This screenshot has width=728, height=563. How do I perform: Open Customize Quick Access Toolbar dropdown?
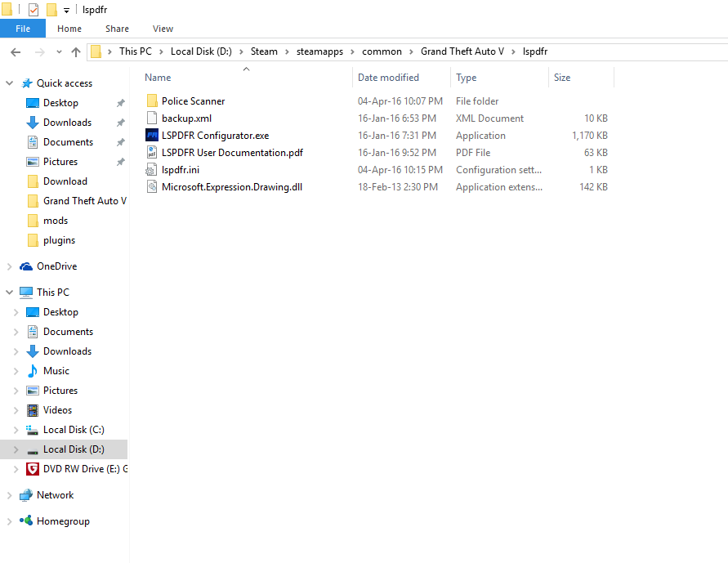point(66,10)
